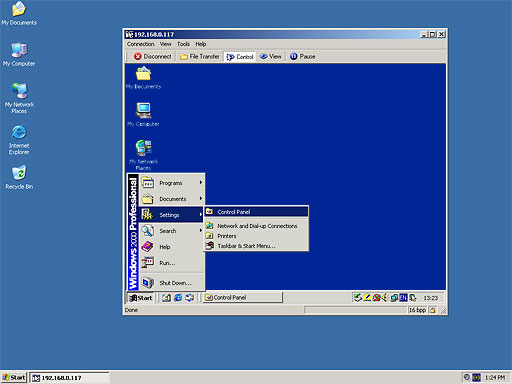
Task: Select Control Panel remote taskbar button
Action: click(243, 297)
